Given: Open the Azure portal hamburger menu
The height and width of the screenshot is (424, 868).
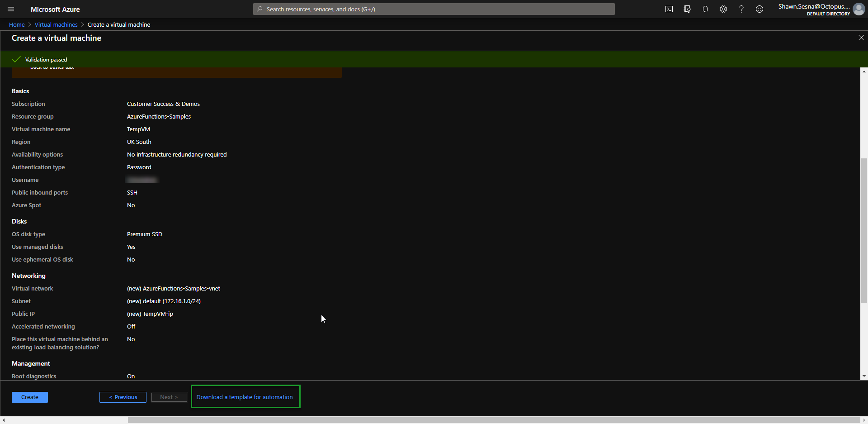Looking at the screenshot, I should 11,9.
